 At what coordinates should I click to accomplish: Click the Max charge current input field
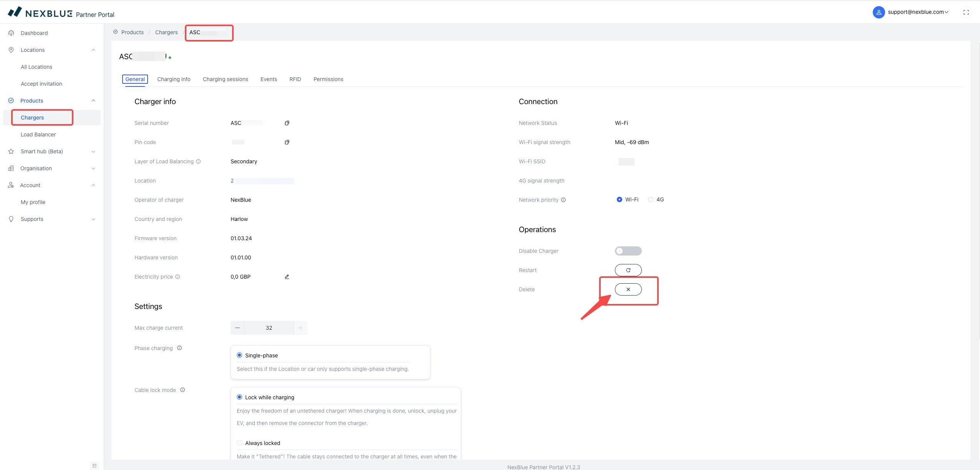(x=269, y=328)
